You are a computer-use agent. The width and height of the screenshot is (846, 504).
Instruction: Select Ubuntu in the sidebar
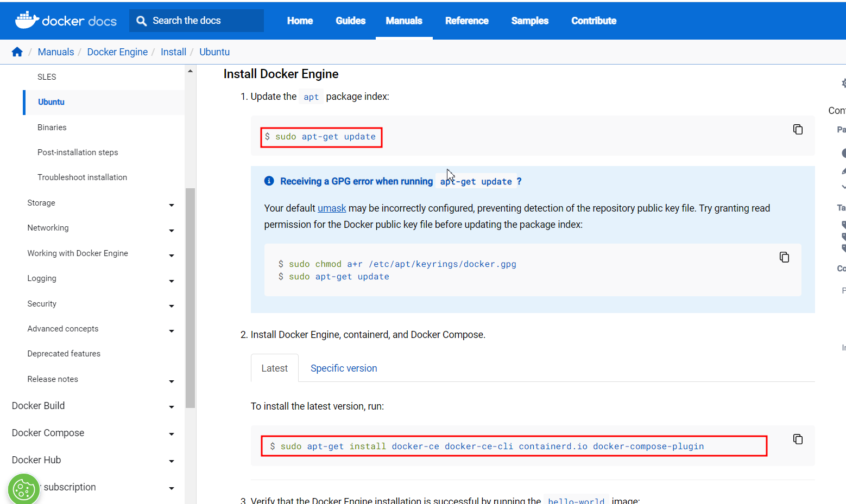tap(51, 102)
